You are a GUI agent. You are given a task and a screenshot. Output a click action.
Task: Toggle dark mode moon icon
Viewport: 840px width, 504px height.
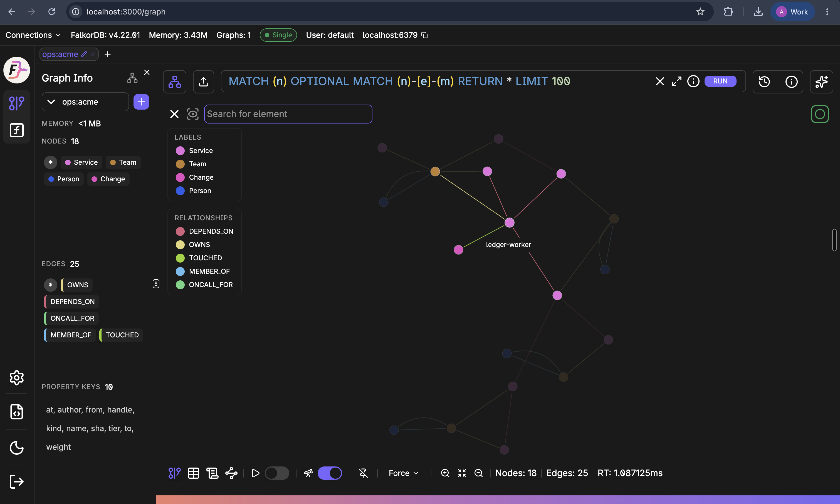(x=16, y=448)
